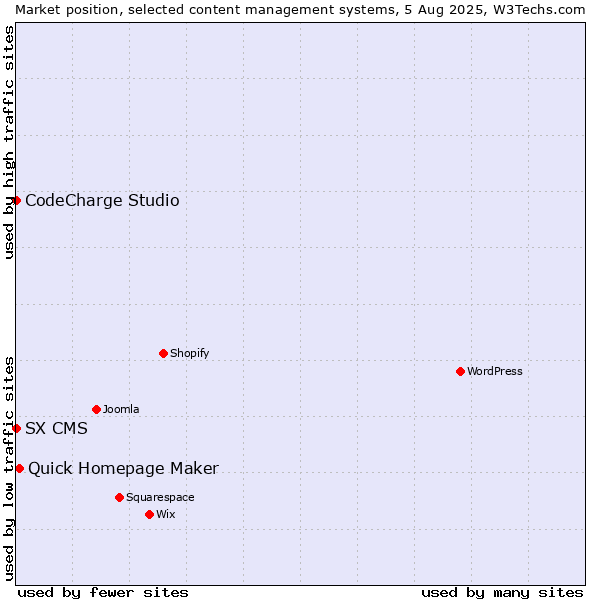Click the SX CMS red data point
The width and height of the screenshot is (600, 600).
click(16, 428)
